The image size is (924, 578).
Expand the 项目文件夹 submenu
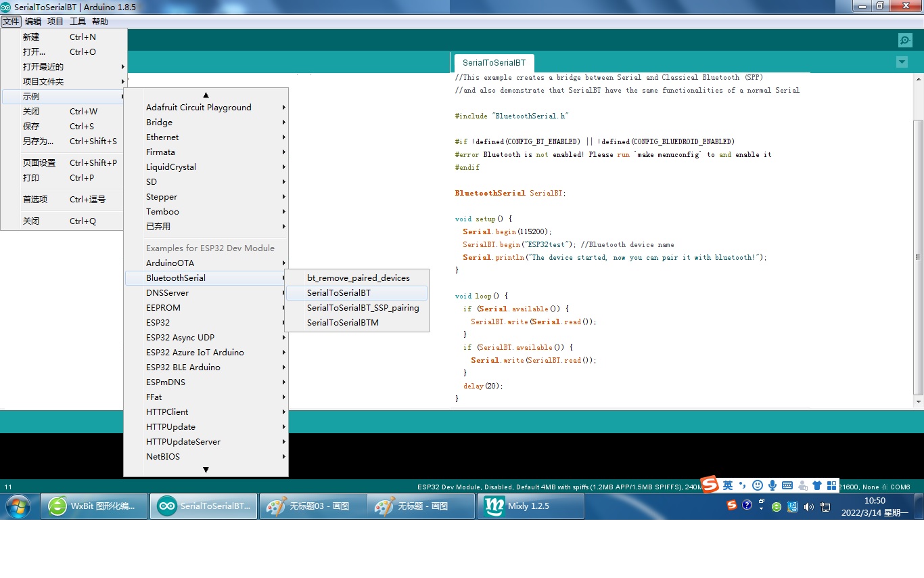click(64, 82)
